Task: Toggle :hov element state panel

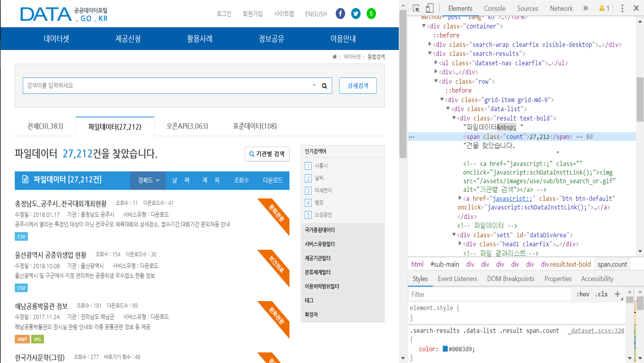Action: 583,294
